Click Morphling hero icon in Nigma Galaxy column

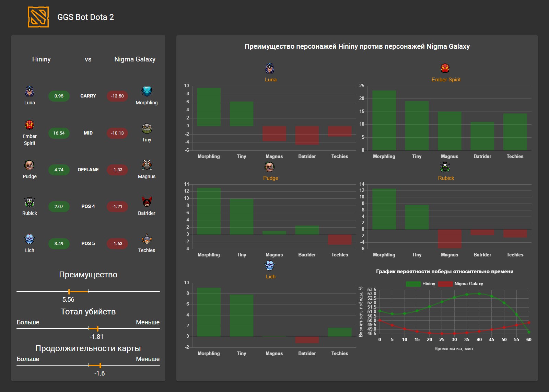pos(147,91)
